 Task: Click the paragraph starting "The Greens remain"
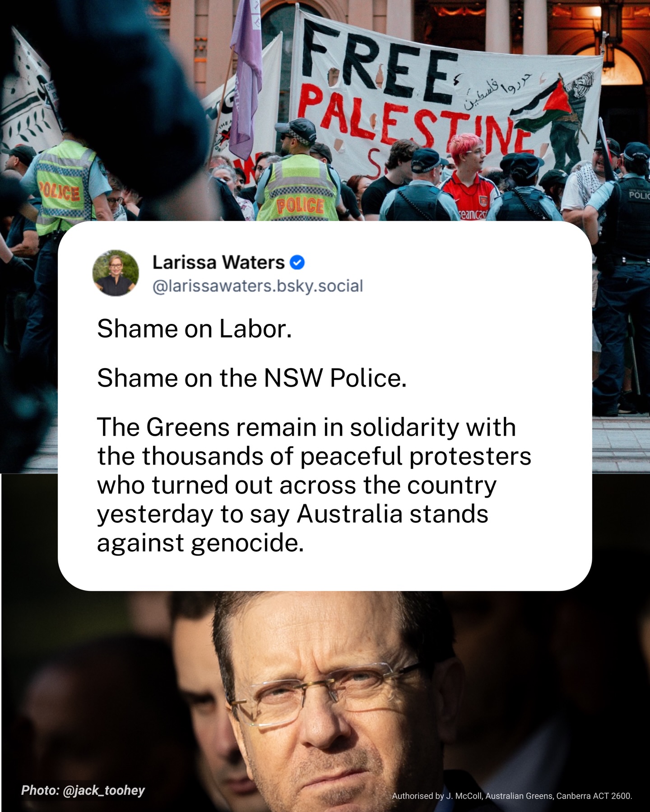(314, 484)
